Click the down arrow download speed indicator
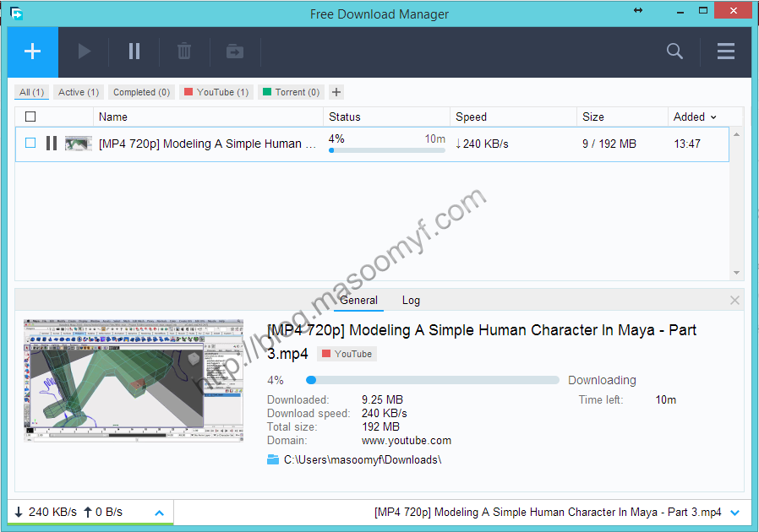The width and height of the screenshot is (759, 532). (19, 513)
